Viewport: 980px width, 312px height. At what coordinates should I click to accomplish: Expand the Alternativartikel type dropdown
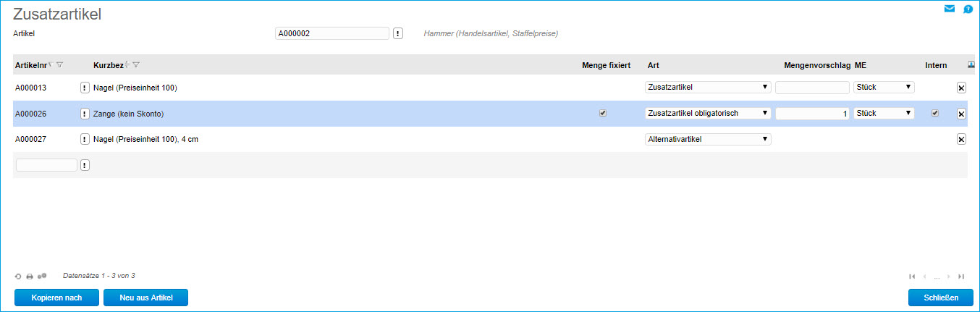[707, 139]
